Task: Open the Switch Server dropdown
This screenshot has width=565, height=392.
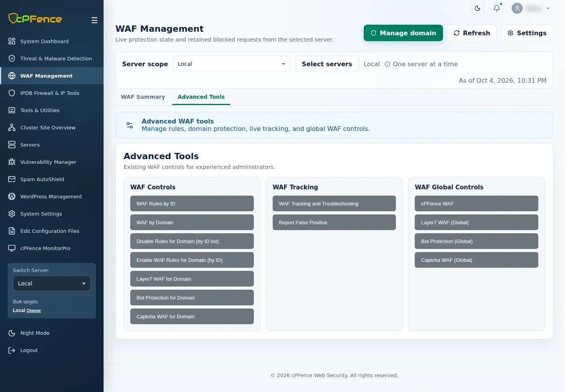Action: click(x=52, y=283)
